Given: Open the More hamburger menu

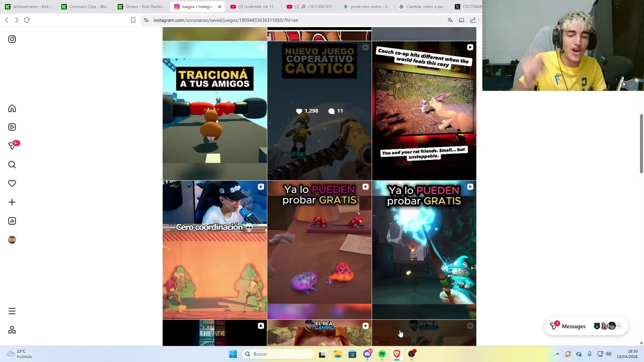Looking at the screenshot, I should coord(12,311).
